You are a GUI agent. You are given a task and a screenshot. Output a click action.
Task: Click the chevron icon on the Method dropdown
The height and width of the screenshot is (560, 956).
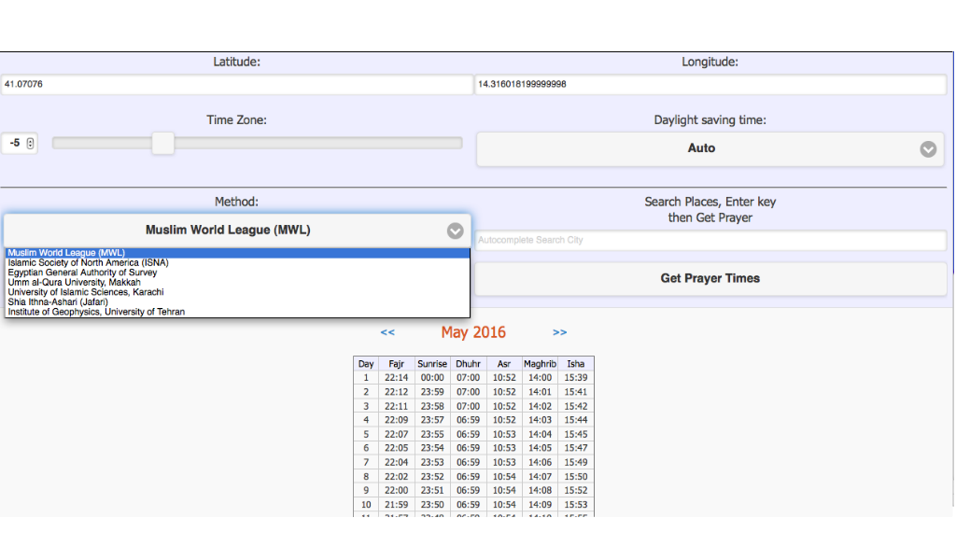click(455, 231)
